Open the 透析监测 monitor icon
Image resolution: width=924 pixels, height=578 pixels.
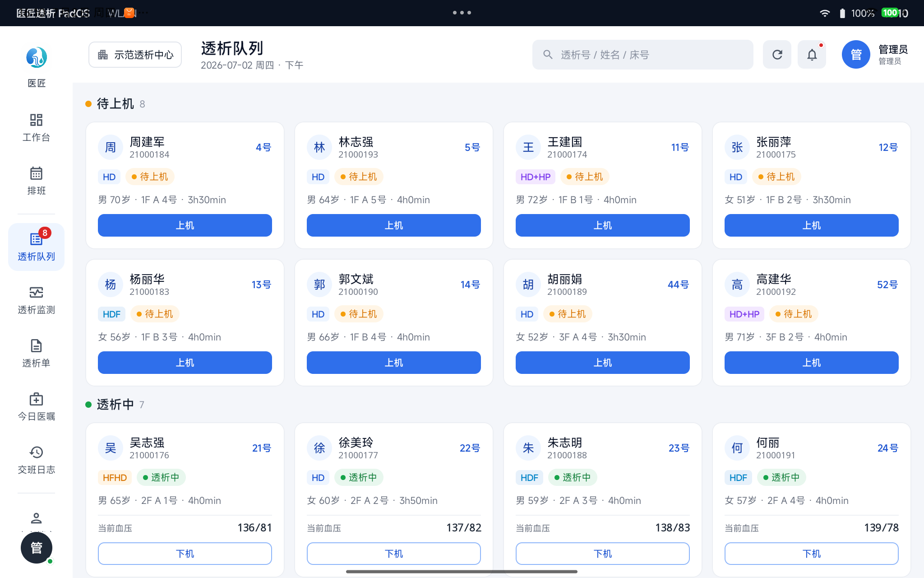click(x=36, y=292)
